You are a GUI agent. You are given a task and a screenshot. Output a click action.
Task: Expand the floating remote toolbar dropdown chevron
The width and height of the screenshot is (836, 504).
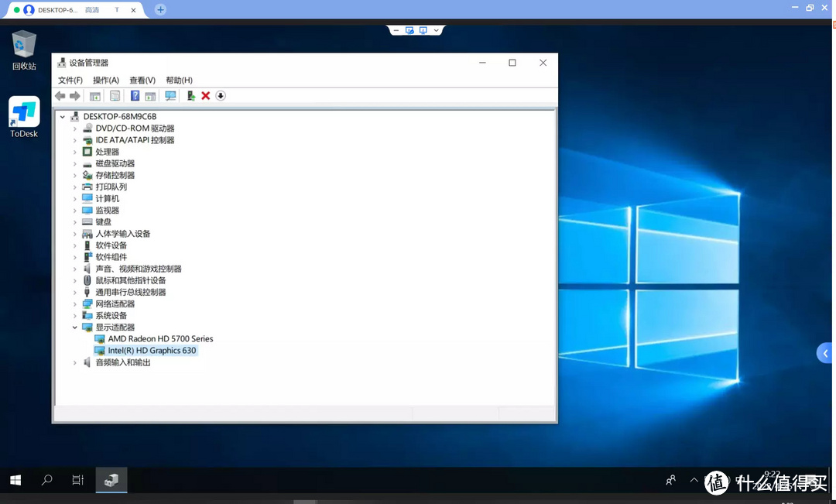tap(437, 30)
